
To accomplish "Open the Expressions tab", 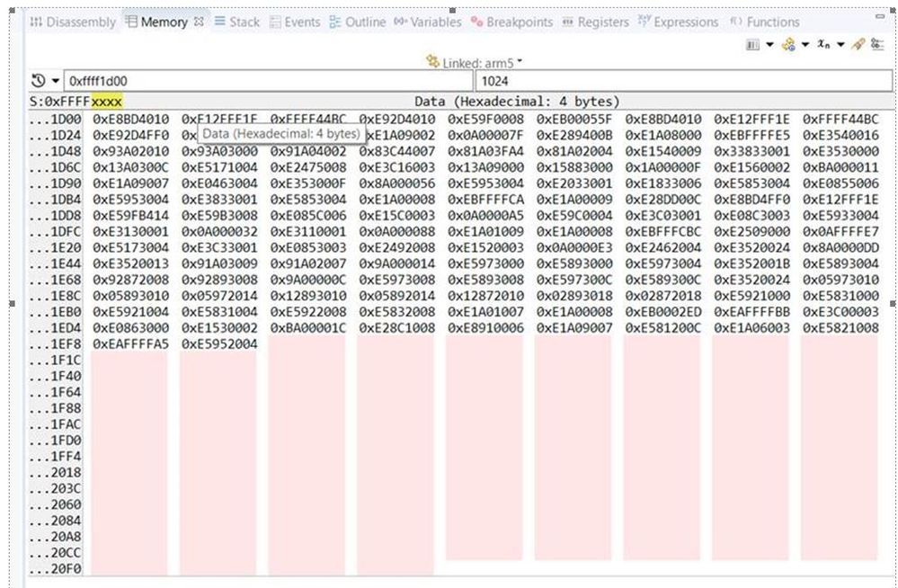I will (678, 22).
